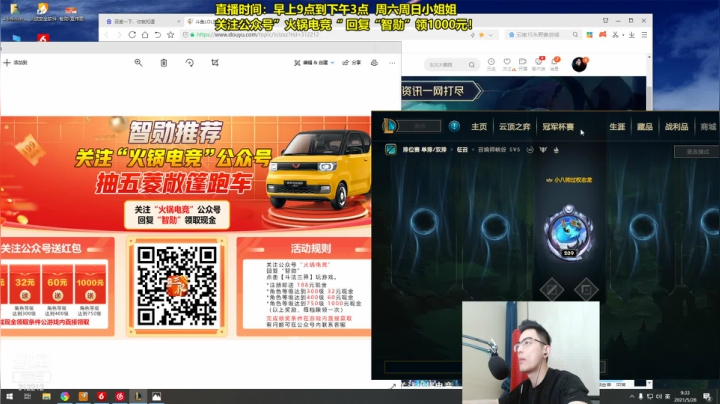The width and height of the screenshot is (720, 404).
Task: Click 添加到 add-to button in Photos
Action: pyautogui.click(x=15, y=63)
